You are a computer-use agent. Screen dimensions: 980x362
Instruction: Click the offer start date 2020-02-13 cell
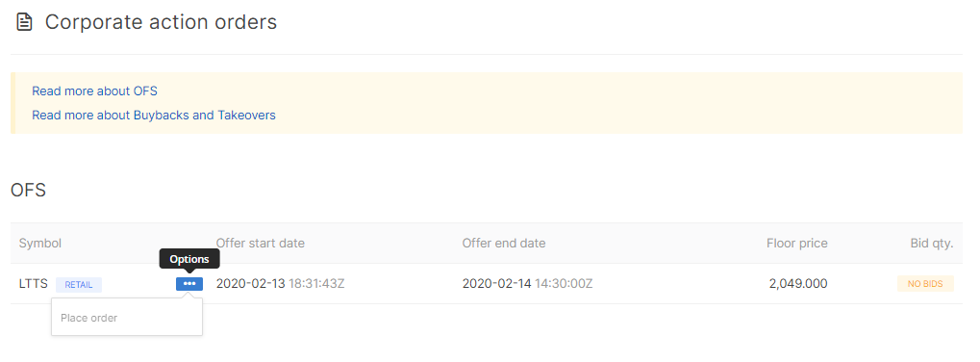(x=280, y=284)
